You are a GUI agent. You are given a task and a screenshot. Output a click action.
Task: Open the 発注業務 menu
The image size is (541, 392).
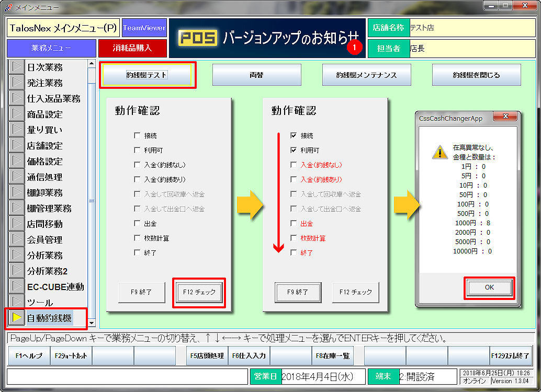[x=45, y=83]
